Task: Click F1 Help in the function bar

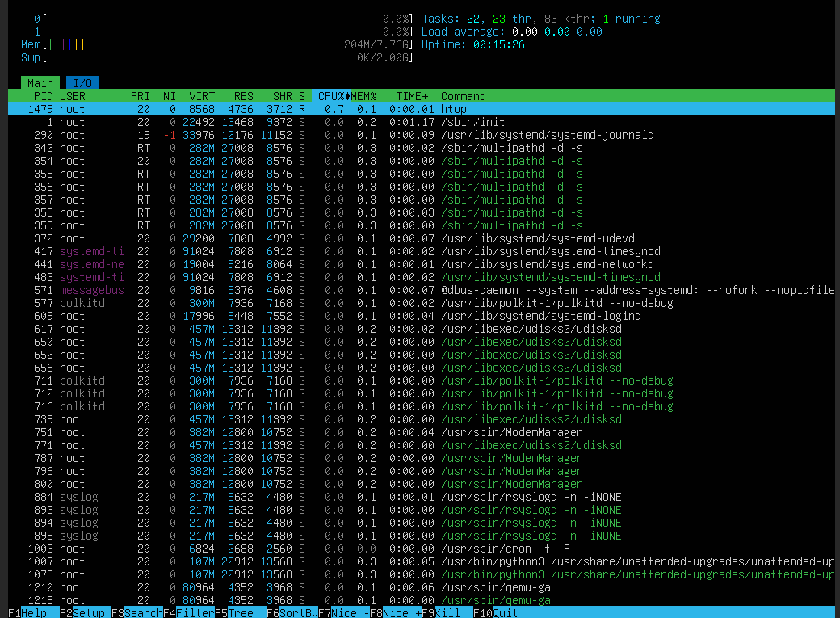Action: (27, 612)
